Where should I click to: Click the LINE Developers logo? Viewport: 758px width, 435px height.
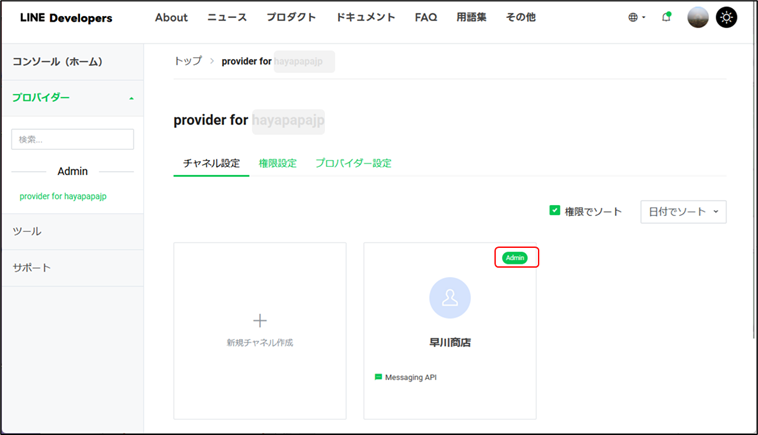click(66, 18)
